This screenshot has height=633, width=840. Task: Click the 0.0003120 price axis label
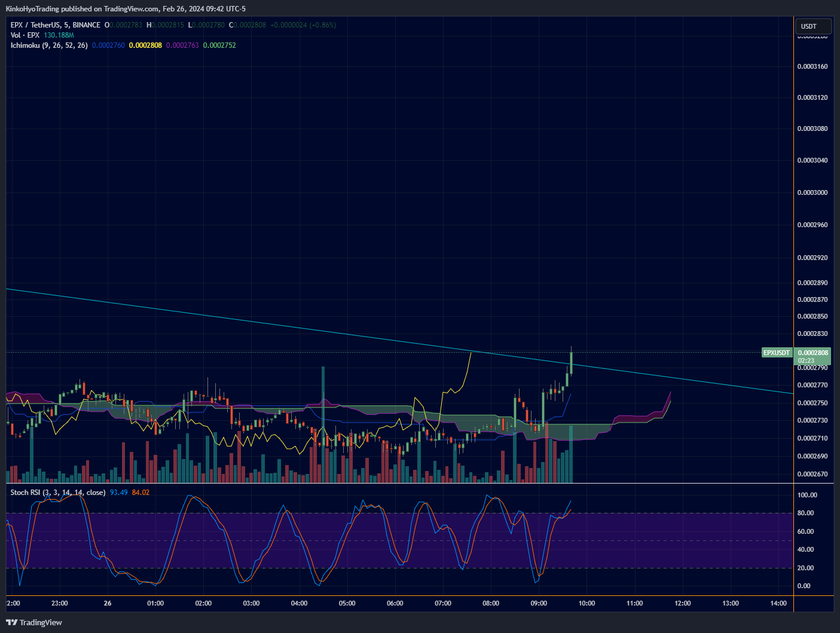click(x=812, y=97)
